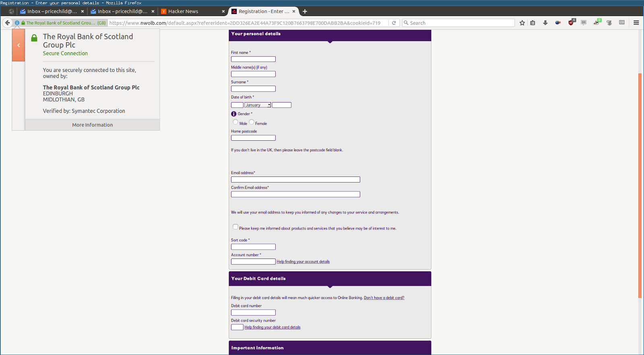Viewport: 644px width, 355px height.
Task: Tick the keep me informed checkbox
Action: [235, 227]
